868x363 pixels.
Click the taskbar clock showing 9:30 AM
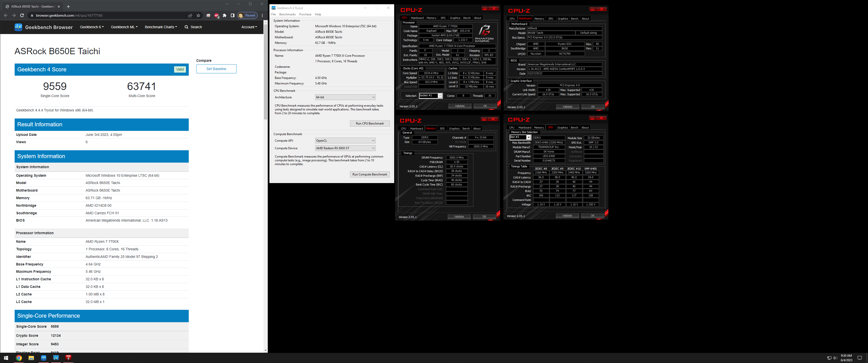pos(846,358)
